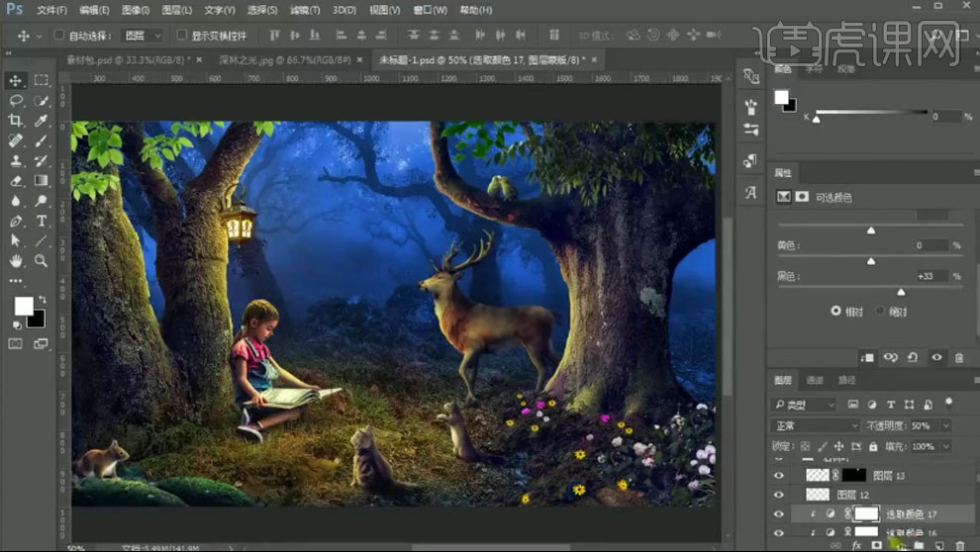Select the Brush tool
This screenshot has width=980, height=552.
coord(42,140)
